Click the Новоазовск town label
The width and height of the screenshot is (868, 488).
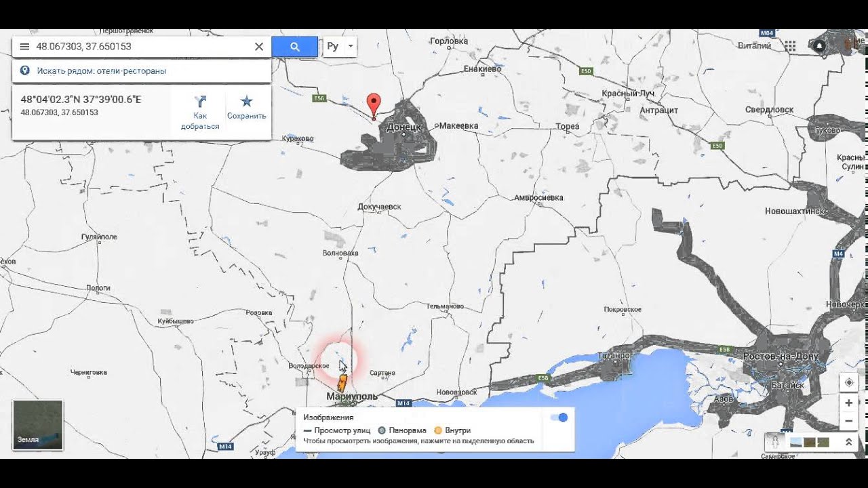click(457, 392)
